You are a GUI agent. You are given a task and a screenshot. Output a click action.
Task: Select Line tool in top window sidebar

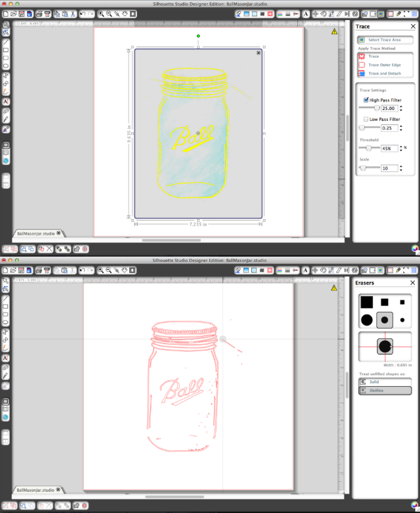pos(6,42)
